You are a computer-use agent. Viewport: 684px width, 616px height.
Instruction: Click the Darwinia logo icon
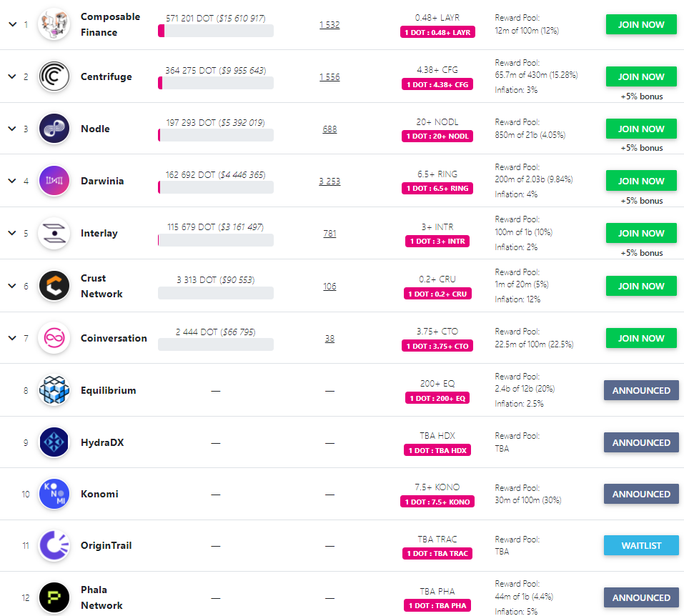(54, 181)
